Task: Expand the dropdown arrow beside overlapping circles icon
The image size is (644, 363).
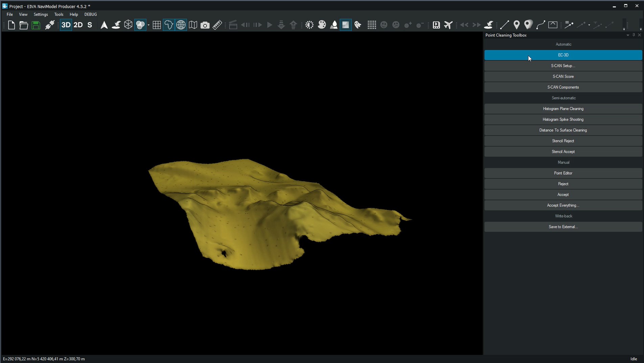Action: coord(148,25)
